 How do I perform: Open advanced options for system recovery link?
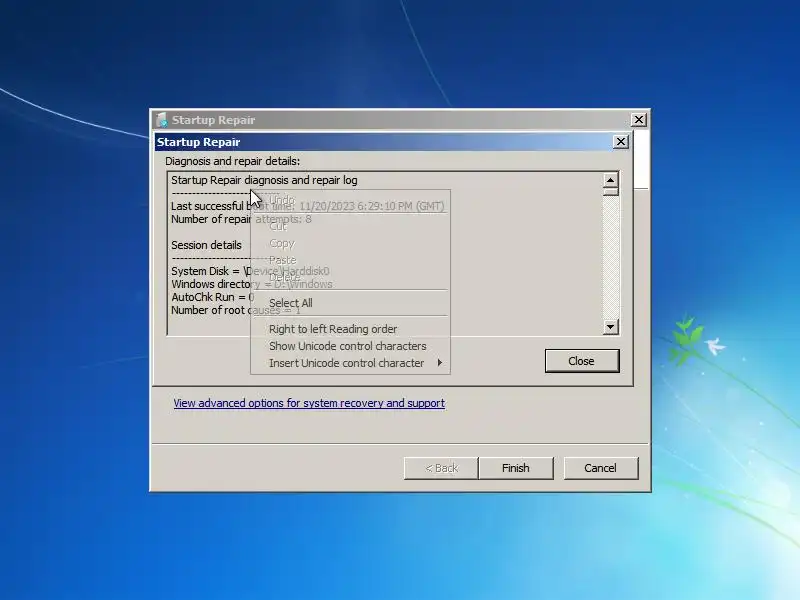[x=309, y=403]
